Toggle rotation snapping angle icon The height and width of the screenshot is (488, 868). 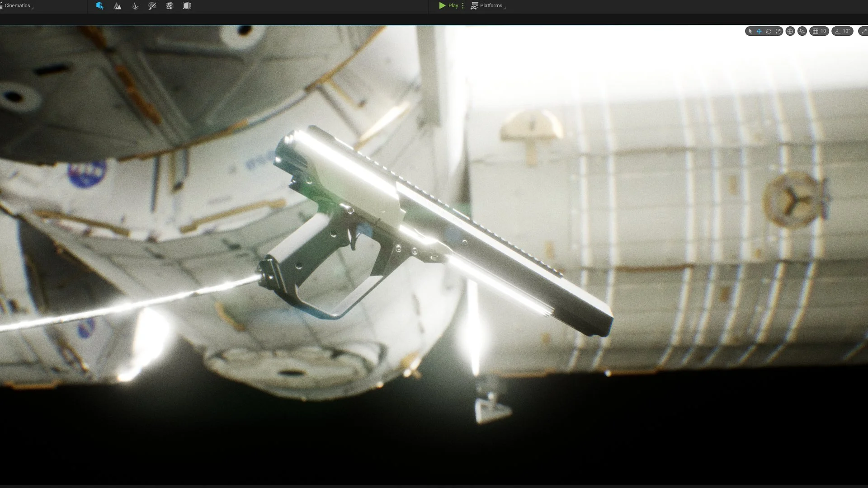838,31
